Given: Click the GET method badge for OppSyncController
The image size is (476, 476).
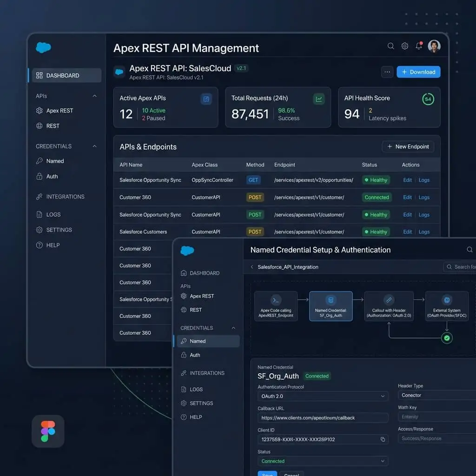Looking at the screenshot, I should coord(253,180).
